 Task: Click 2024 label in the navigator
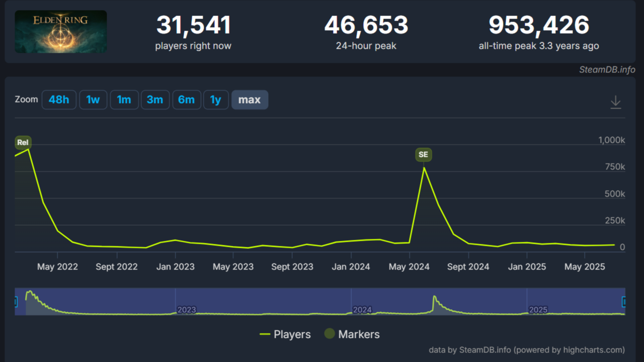pos(362,310)
